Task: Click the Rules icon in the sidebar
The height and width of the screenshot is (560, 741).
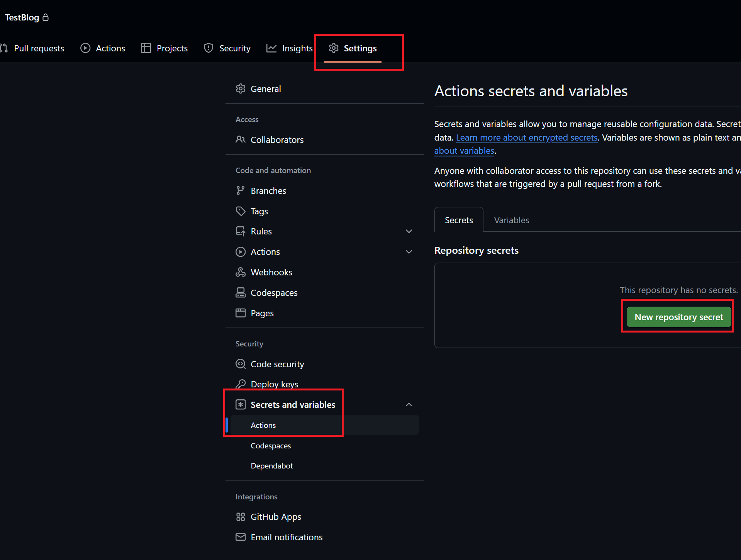Action: click(241, 231)
